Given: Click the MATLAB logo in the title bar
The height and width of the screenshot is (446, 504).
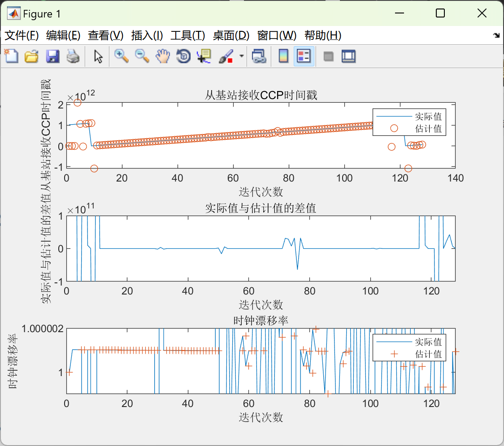Looking at the screenshot, I should point(13,13).
